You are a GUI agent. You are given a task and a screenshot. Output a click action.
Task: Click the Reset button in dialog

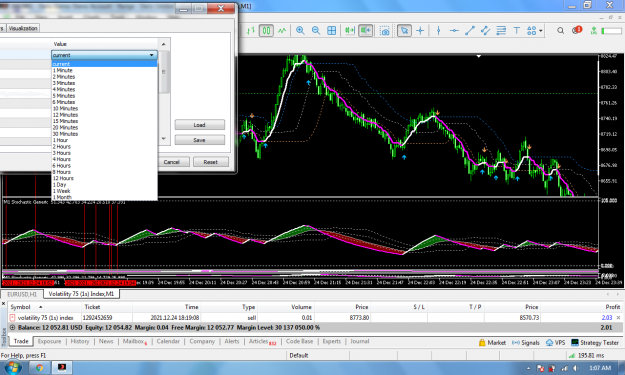[210, 162]
